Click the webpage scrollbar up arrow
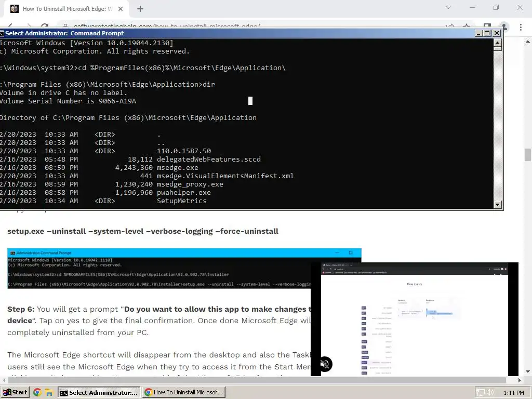The width and height of the screenshot is (532, 399). pos(528,42)
